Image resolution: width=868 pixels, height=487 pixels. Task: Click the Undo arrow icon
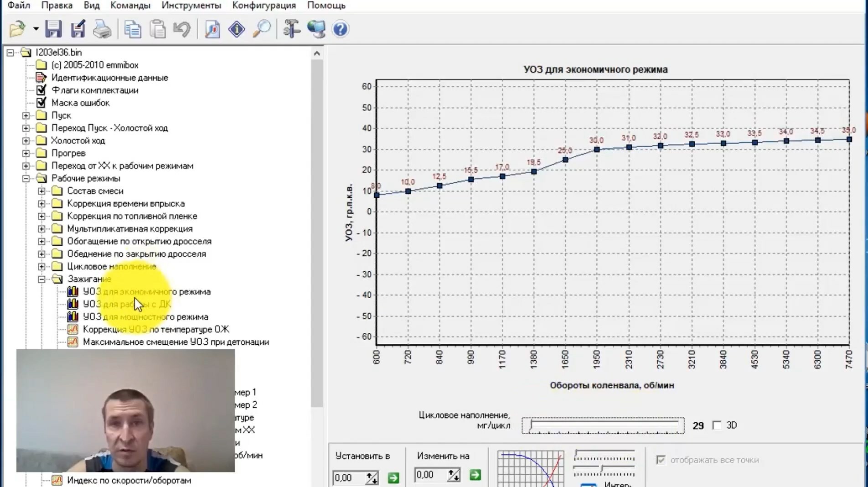pyautogui.click(x=181, y=29)
